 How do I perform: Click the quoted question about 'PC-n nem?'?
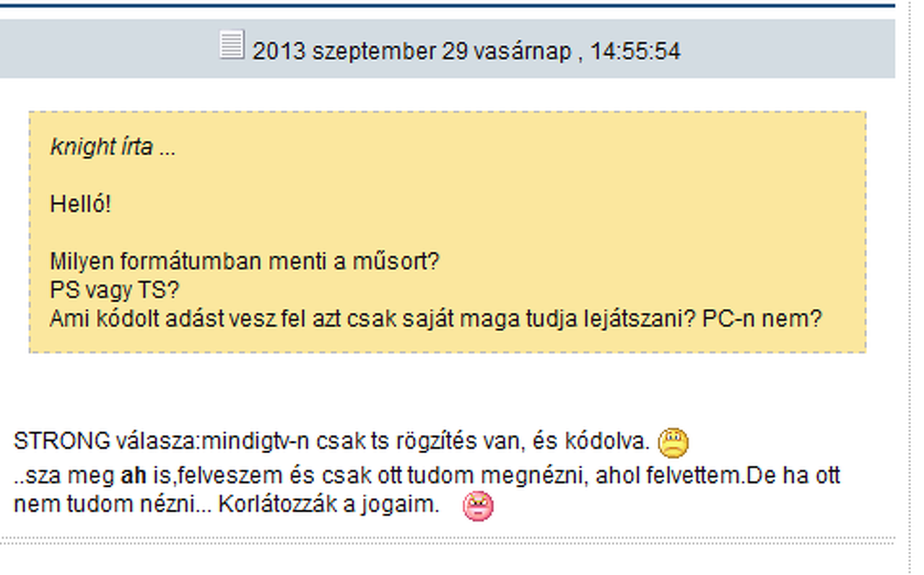436,318
